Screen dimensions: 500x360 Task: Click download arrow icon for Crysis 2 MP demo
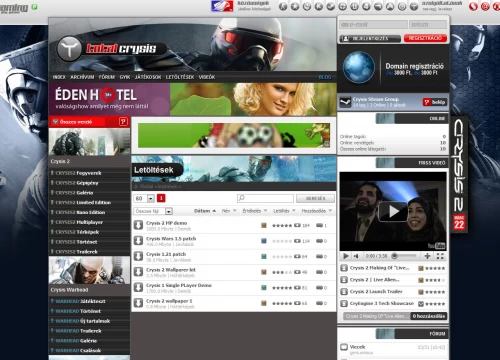138,225
